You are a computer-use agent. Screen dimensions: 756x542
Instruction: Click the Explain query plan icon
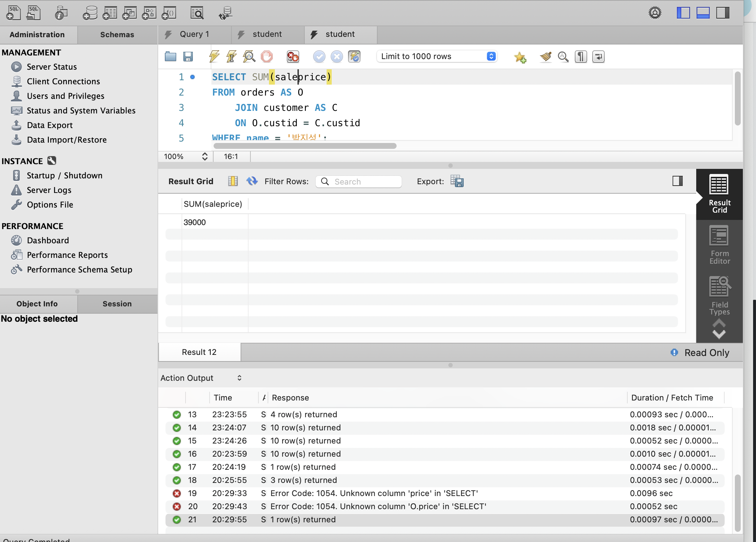pyautogui.click(x=249, y=57)
